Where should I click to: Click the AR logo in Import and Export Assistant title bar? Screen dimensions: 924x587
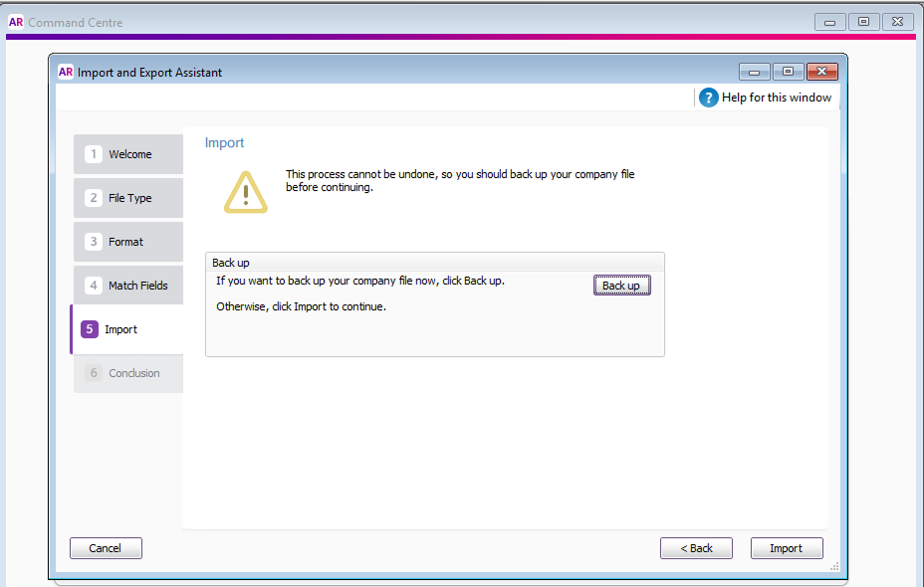(x=66, y=72)
